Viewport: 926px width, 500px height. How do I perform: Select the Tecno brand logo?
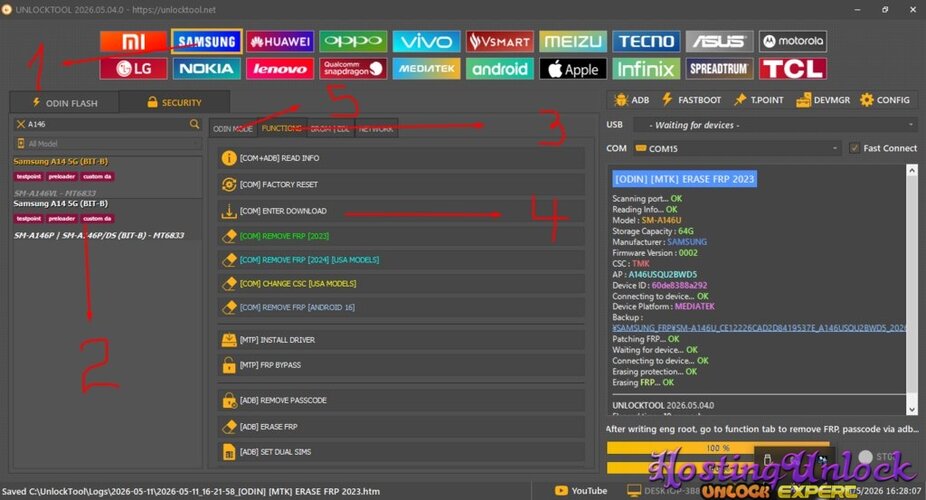click(x=646, y=41)
